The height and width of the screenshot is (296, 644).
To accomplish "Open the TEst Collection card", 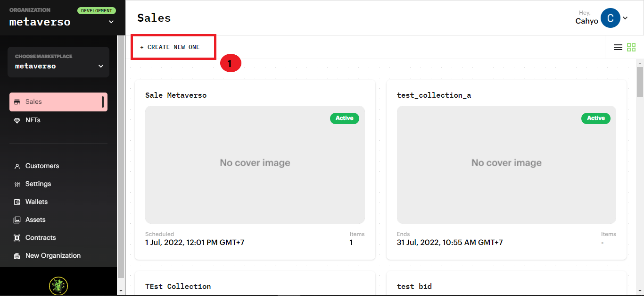I will [178, 287].
